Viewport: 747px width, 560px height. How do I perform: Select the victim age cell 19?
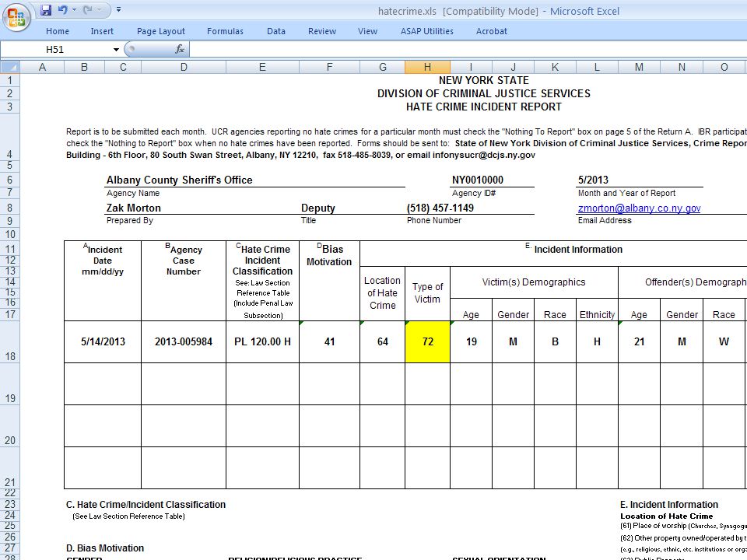[472, 342]
